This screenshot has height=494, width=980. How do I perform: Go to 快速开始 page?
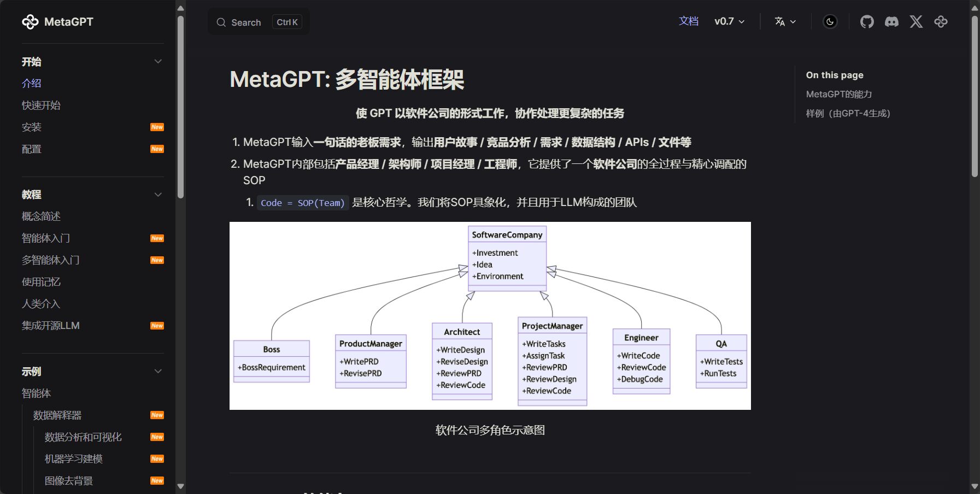(x=41, y=105)
